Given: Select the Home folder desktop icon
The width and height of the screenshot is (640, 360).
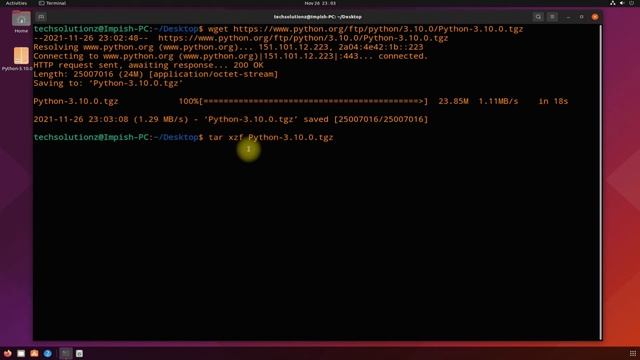Looking at the screenshot, I should 21,22.
